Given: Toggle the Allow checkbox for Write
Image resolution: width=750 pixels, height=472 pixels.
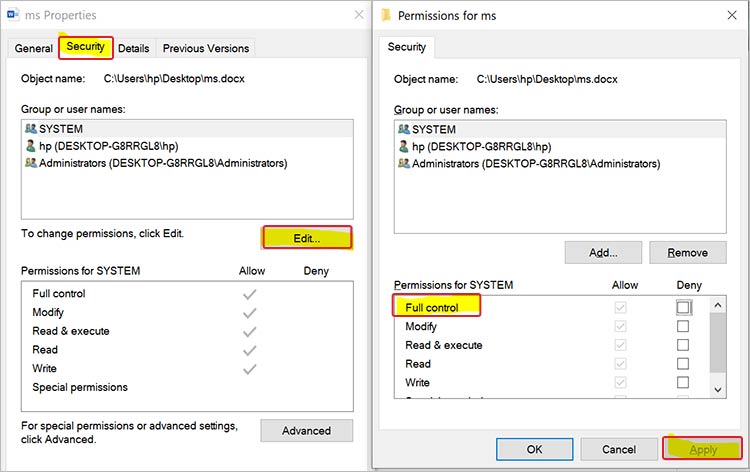Looking at the screenshot, I should [620, 383].
